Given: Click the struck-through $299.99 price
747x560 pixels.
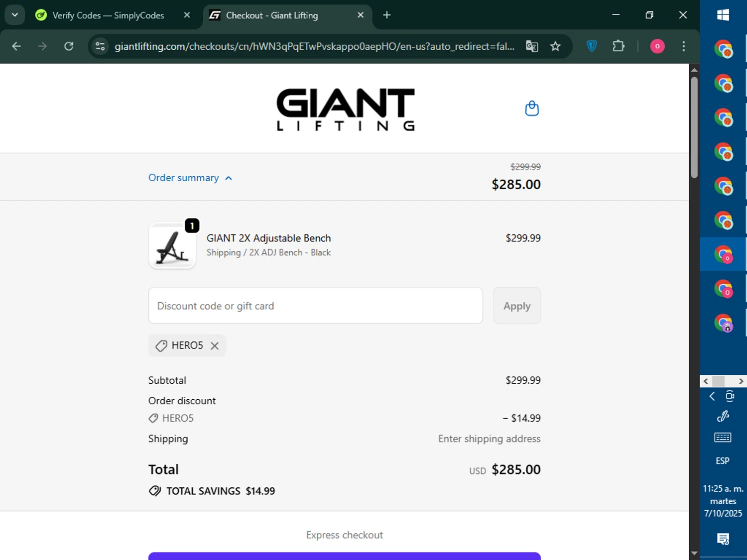Looking at the screenshot, I should [x=525, y=167].
